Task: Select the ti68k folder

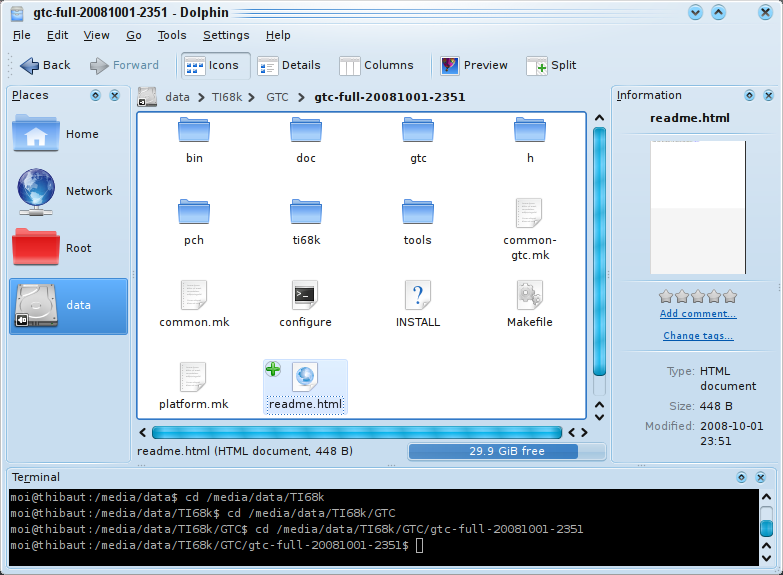Action: coord(306,222)
